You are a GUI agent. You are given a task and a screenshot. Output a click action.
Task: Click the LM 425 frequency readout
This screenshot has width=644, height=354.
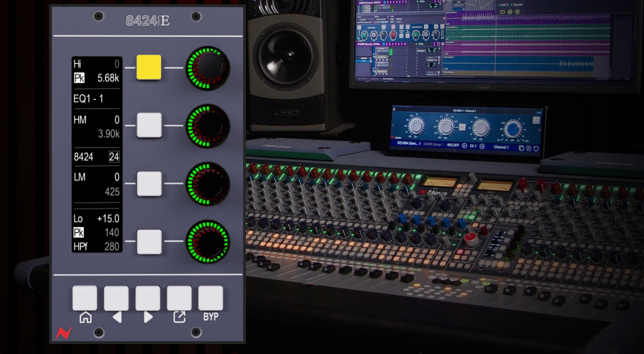[112, 191]
